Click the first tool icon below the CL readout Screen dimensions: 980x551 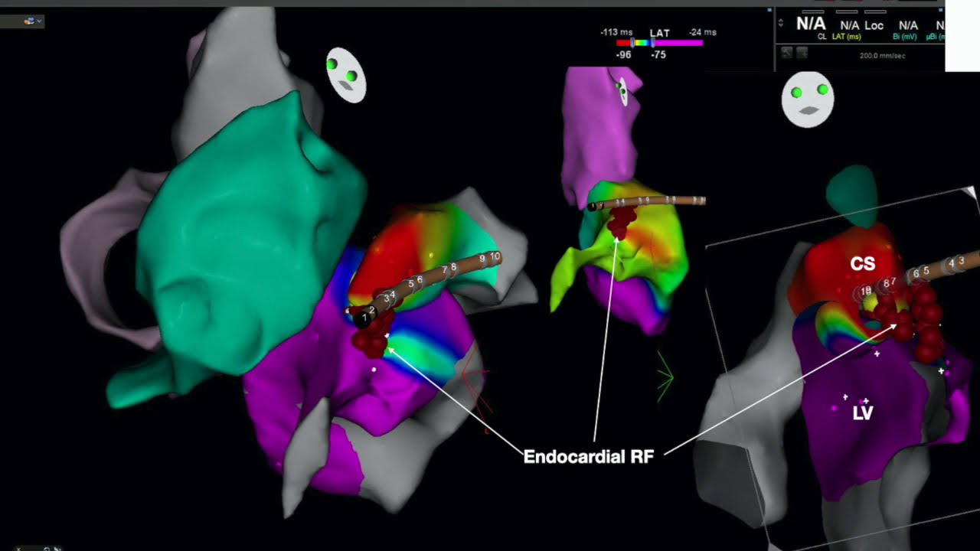pyautogui.click(x=786, y=53)
